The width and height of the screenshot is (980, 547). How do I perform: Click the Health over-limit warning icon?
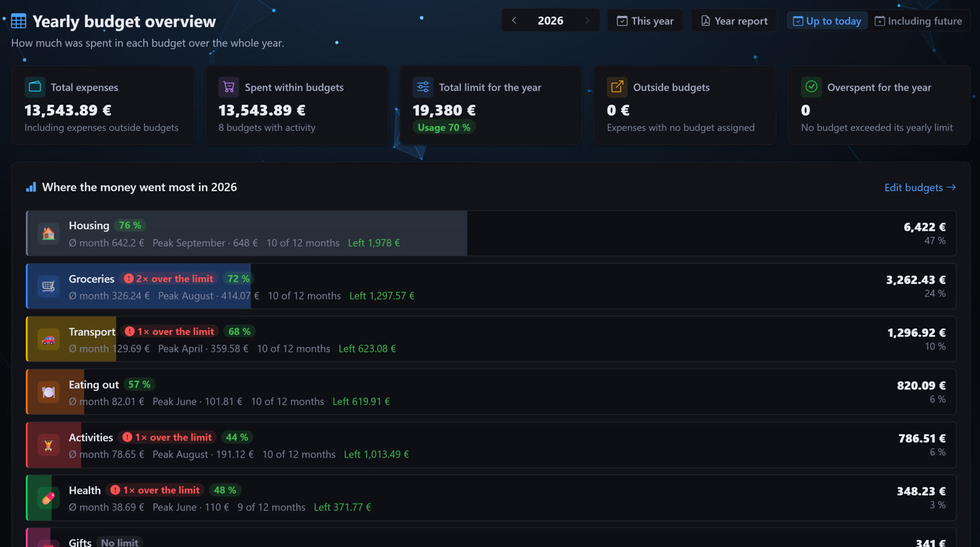[x=115, y=490]
